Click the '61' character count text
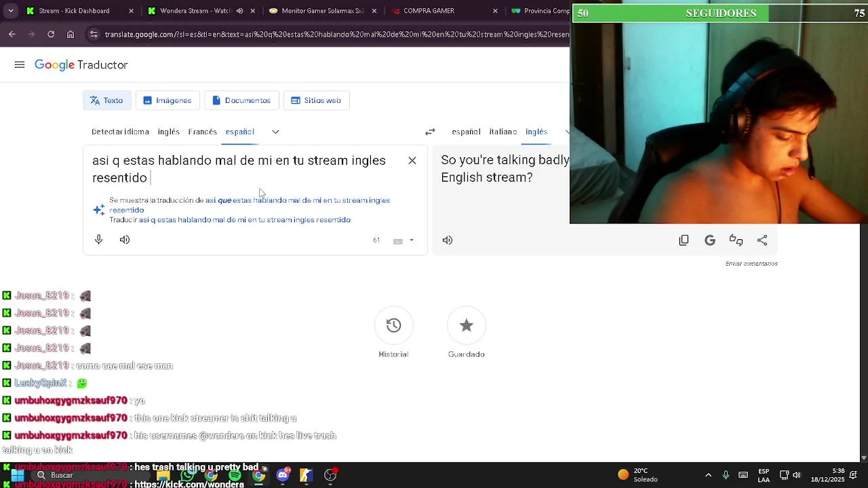This screenshot has height=488, width=868. [x=376, y=241]
